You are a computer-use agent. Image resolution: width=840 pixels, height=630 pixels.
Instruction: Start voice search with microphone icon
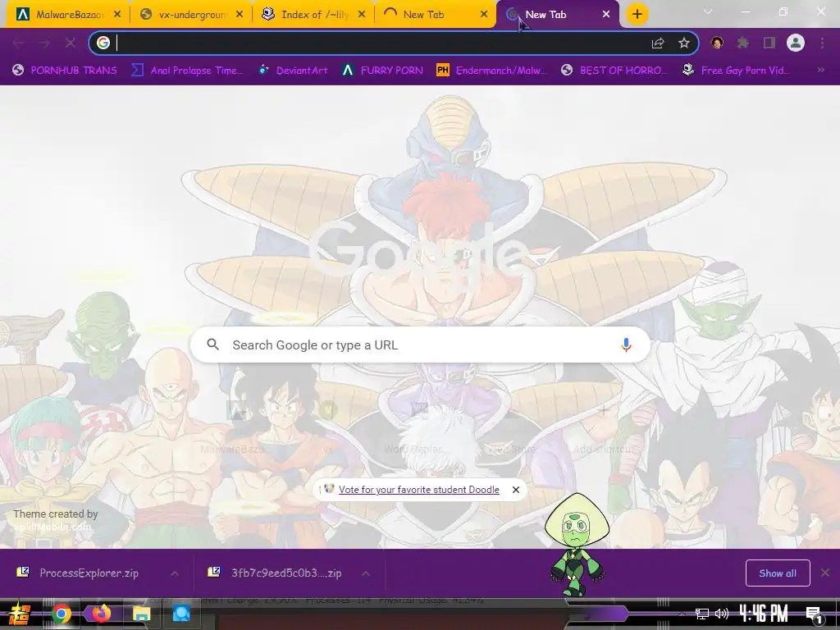pos(626,345)
